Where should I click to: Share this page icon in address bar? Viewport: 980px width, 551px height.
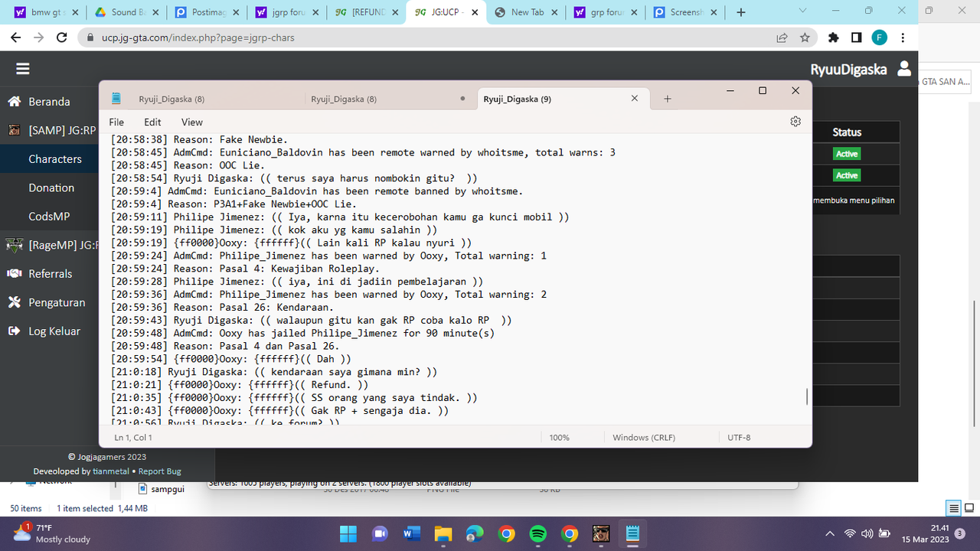(782, 37)
